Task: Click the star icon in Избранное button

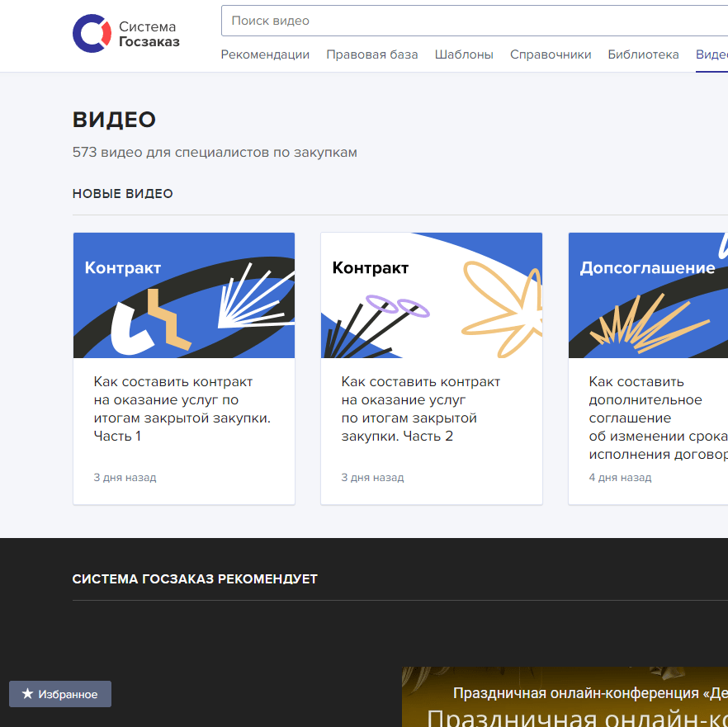Action: coord(28,693)
